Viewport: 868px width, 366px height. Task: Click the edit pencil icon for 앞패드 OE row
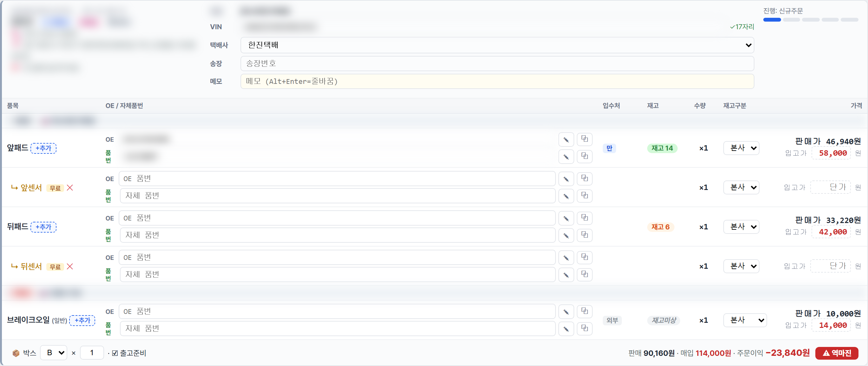tap(566, 139)
